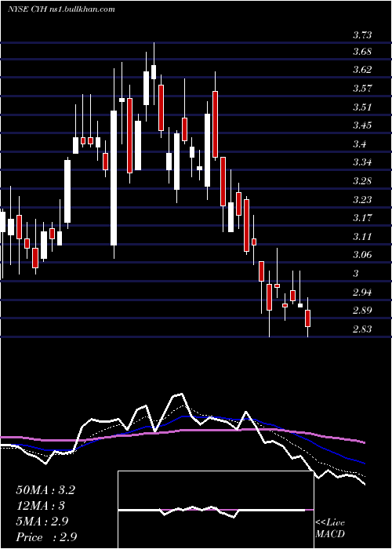The width and height of the screenshot is (392, 549).
Task: Click the 3.17 price axis label
Action: click(362, 218)
